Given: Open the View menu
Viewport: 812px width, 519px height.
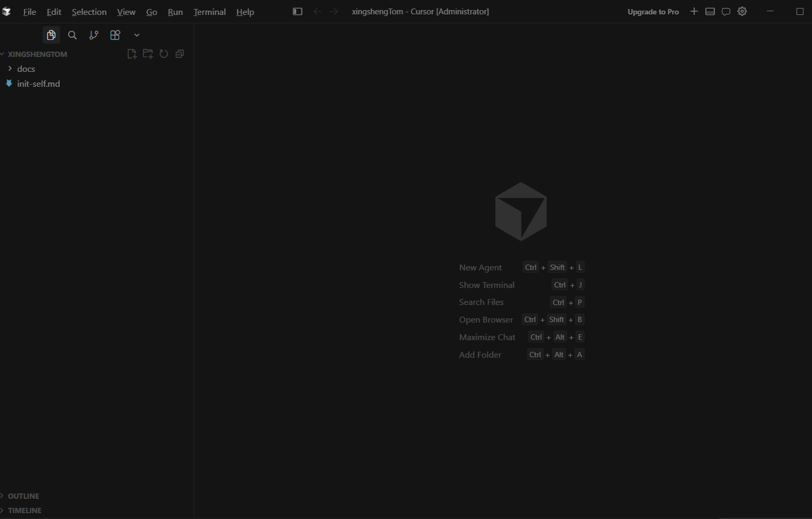Looking at the screenshot, I should (126, 12).
